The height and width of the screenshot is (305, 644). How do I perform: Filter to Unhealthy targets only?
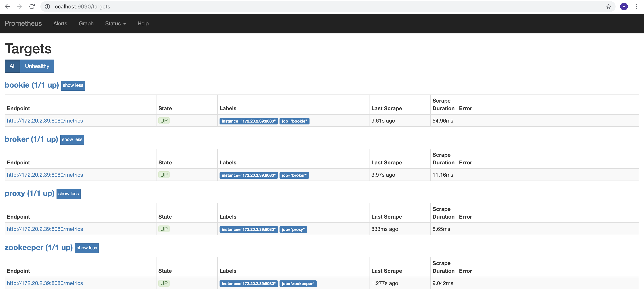(37, 66)
